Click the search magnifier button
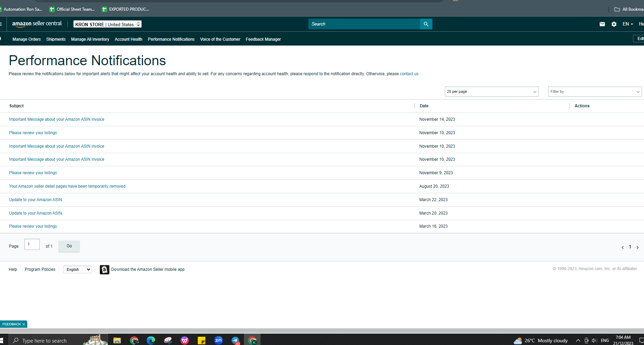This screenshot has height=345, width=644. 426,24
